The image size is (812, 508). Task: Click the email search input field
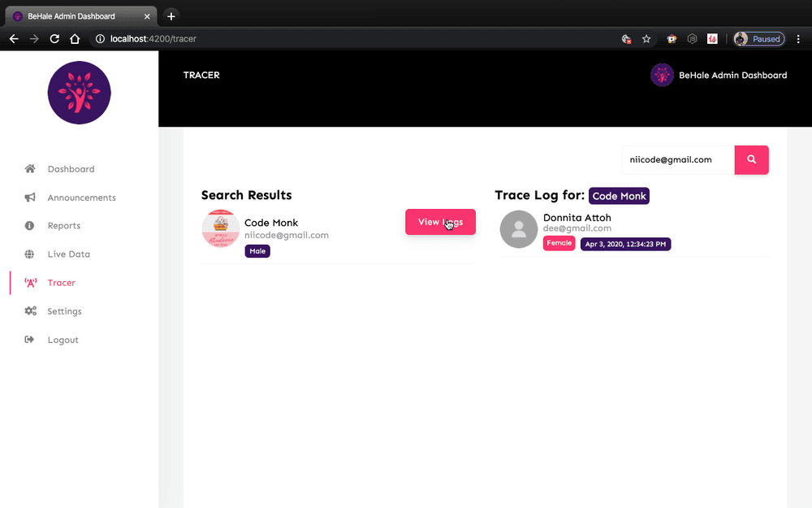(x=677, y=159)
